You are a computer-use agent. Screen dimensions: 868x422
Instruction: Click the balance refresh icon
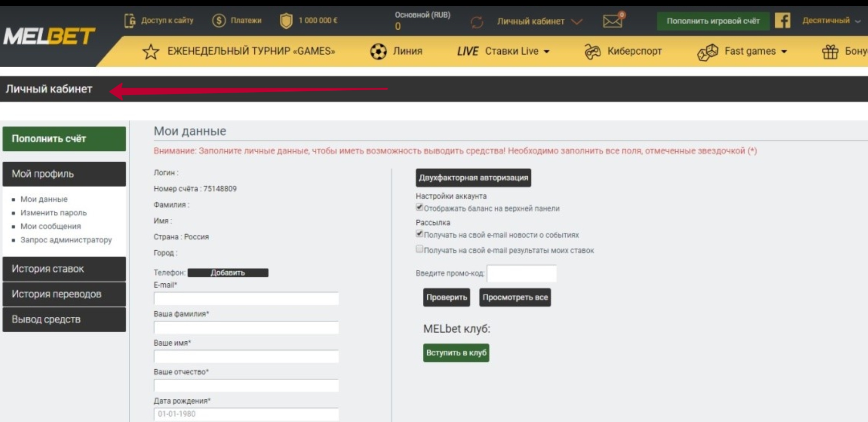477,22
